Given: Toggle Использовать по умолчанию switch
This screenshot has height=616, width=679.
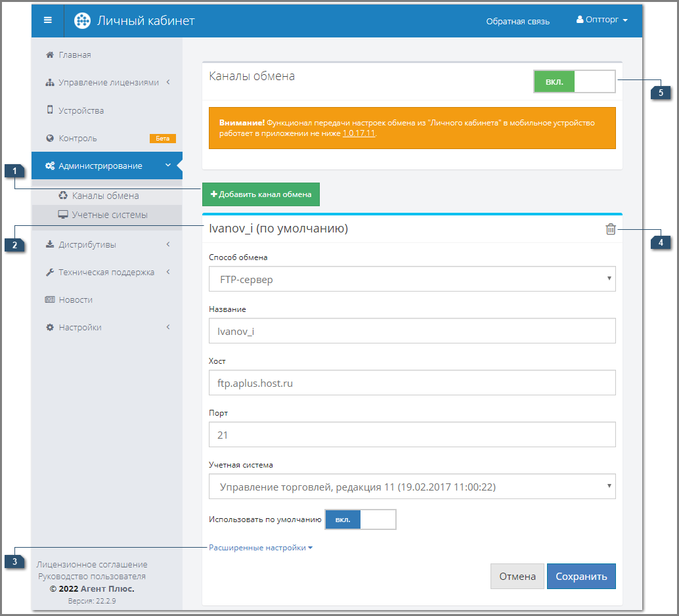Looking at the screenshot, I should tap(361, 519).
